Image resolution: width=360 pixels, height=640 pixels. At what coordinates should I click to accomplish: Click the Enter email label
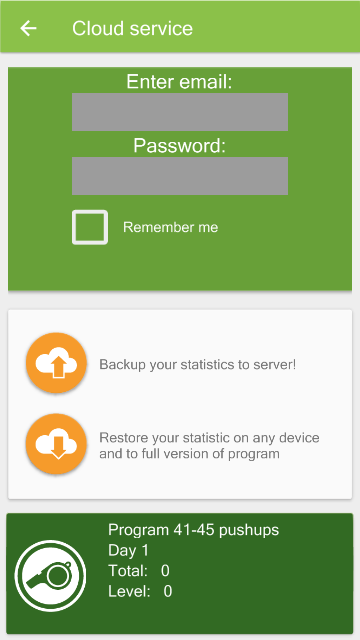tap(179, 82)
